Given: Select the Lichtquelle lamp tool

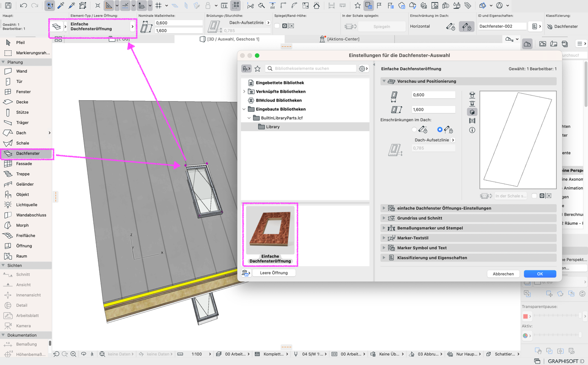Looking at the screenshot, I should point(26,205).
